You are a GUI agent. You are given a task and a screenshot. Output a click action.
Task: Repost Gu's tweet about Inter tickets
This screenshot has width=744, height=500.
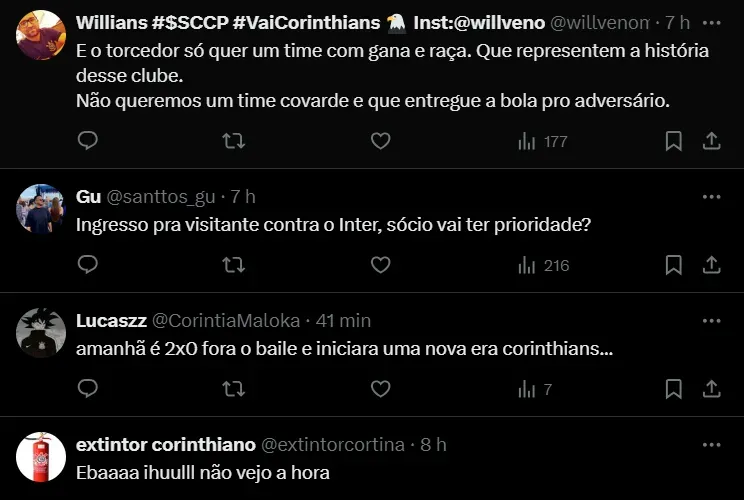tap(233, 265)
